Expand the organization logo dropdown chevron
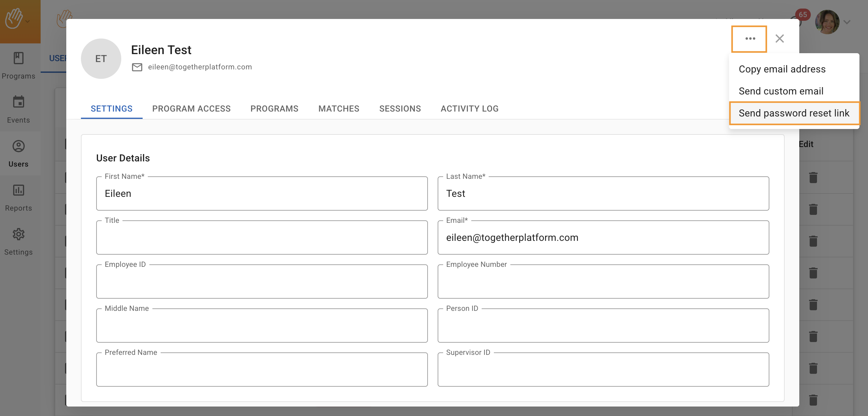 tap(28, 22)
